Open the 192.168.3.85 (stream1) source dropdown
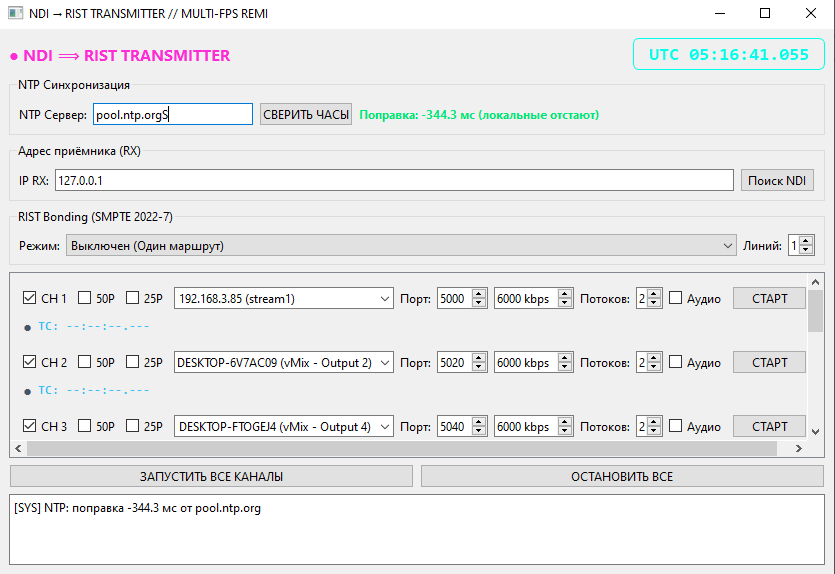Screen dimensions: 835x574 (283, 299)
